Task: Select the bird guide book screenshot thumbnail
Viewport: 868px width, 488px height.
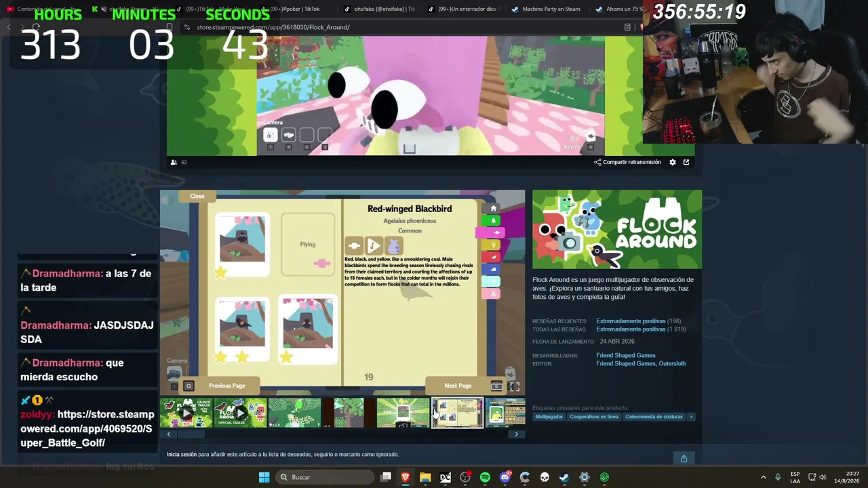Action: [x=458, y=413]
